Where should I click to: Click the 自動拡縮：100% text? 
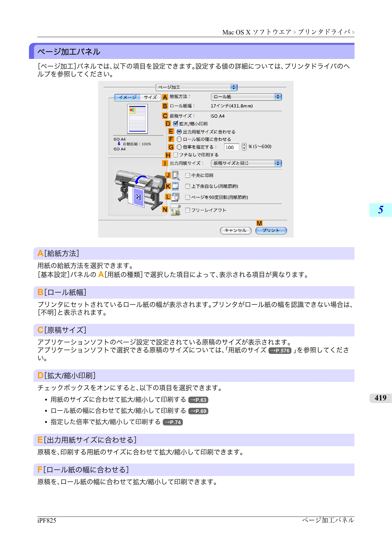coord(137,144)
